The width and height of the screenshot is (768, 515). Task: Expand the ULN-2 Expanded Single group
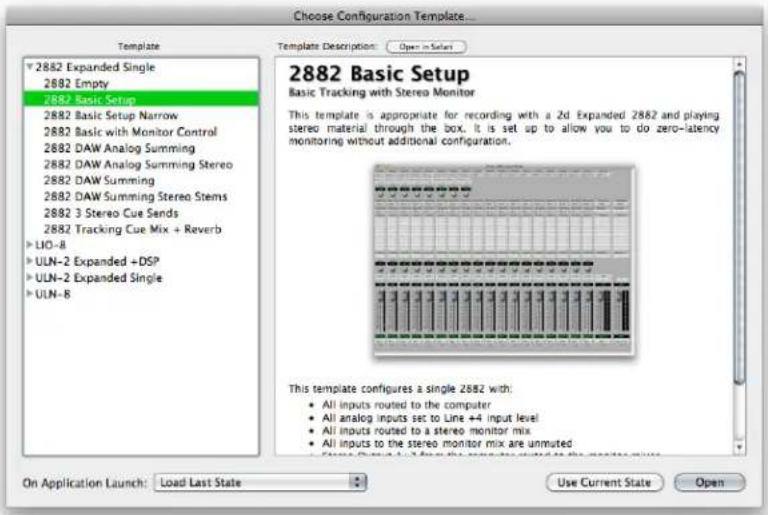click(29, 277)
